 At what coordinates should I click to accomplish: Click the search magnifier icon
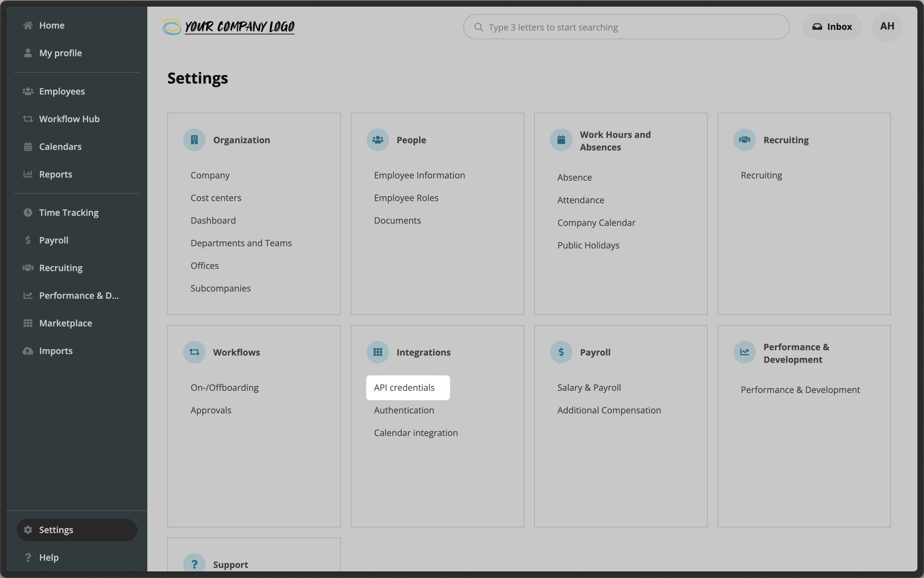coord(478,27)
